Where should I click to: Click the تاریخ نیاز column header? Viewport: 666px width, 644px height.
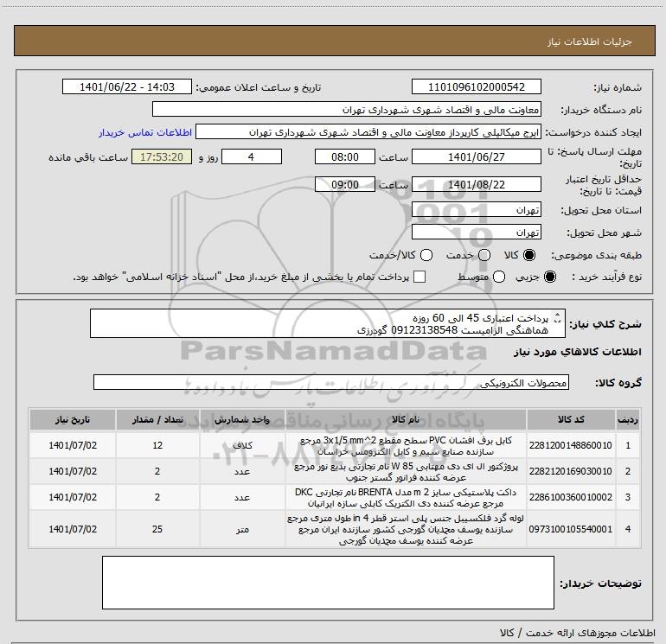(x=73, y=419)
